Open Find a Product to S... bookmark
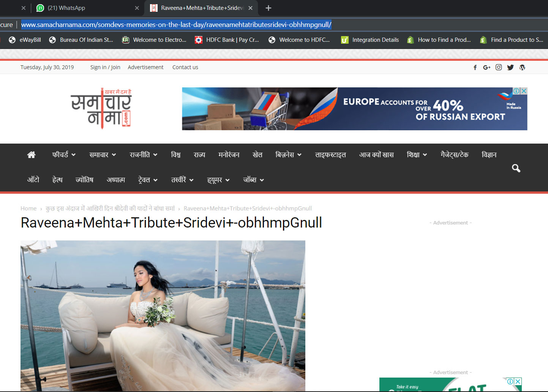Screen dimensions: 548x392 point(512,40)
